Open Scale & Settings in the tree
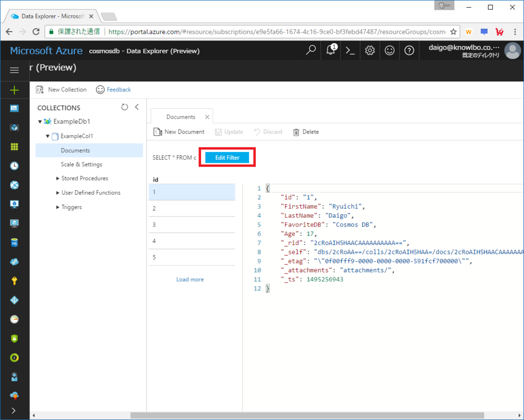The image size is (524, 420). (81, 164)
